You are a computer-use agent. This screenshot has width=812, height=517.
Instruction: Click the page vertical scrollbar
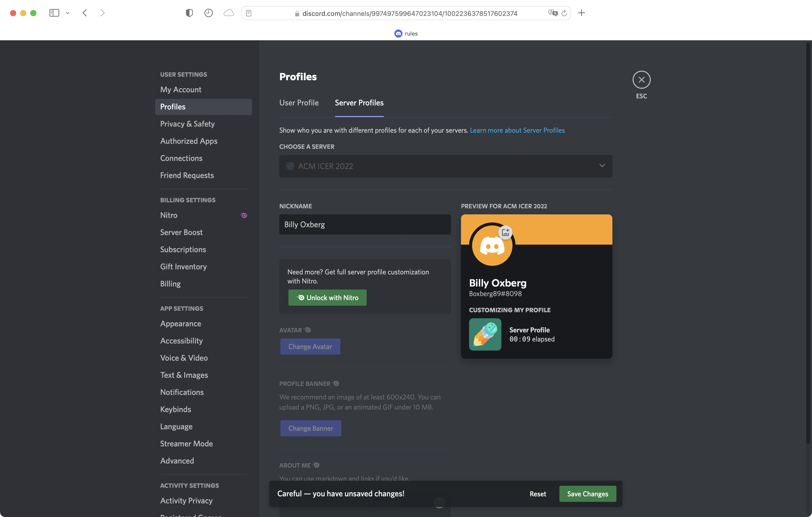click(x=809, y=243)
